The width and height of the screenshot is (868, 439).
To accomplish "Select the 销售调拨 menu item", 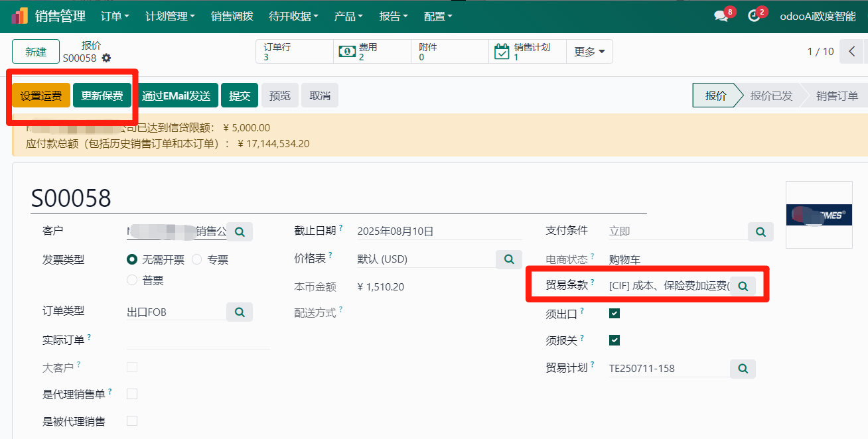I will 232,16.
